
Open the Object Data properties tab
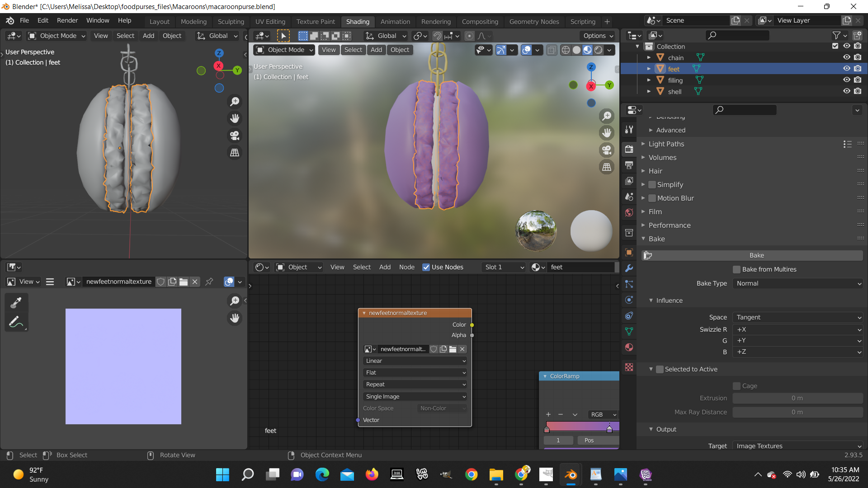pyautogui.click(x=629, y=331)
